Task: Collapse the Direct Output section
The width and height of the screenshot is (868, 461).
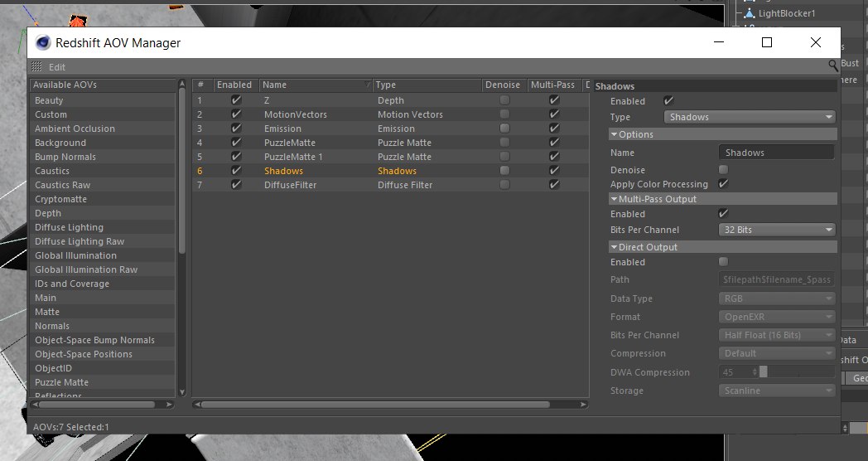Action: pos(614,246)
